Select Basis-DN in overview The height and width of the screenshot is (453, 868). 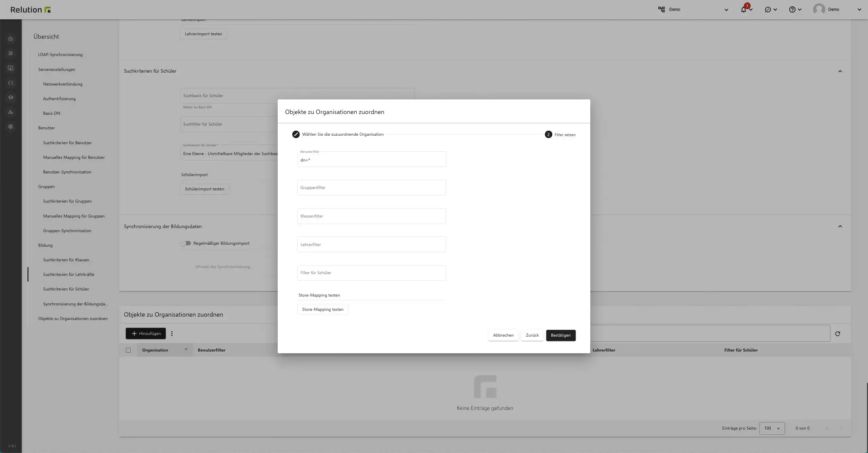click(x=52, y=113)
